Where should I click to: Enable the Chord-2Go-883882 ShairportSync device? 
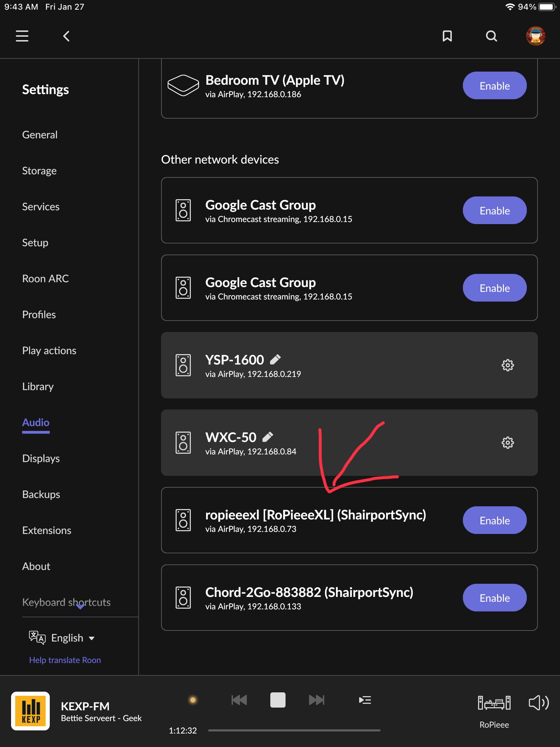494,598
